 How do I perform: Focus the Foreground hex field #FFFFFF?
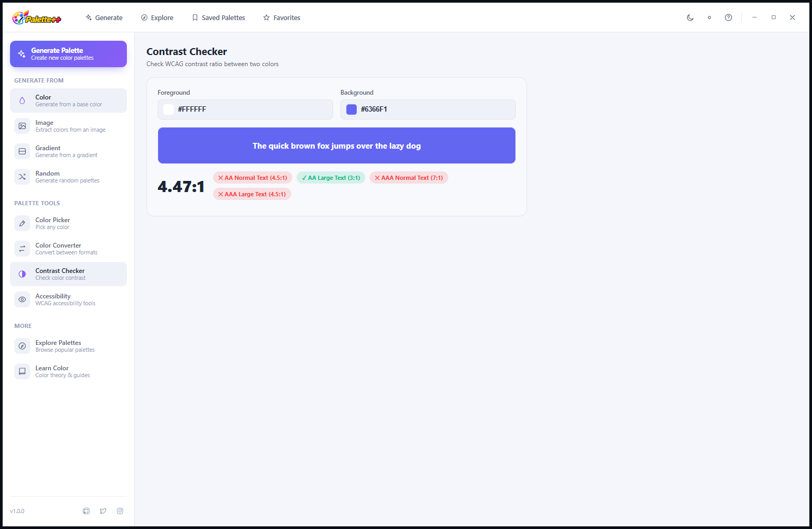coord(245,110)
